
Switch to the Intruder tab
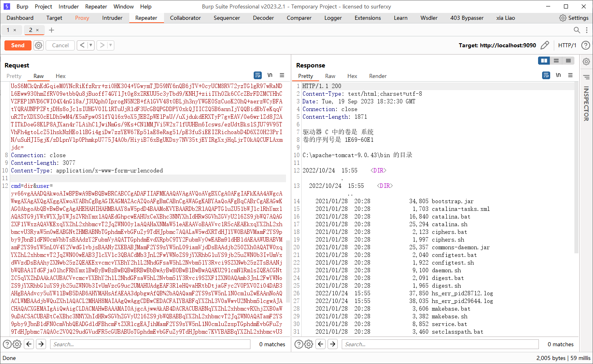(x=112, y=18)
